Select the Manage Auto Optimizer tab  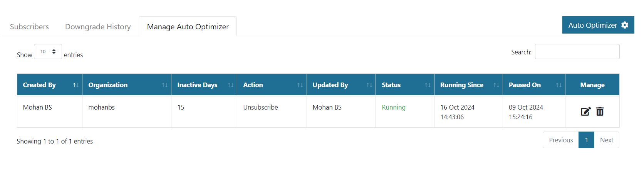click(188, 27)
